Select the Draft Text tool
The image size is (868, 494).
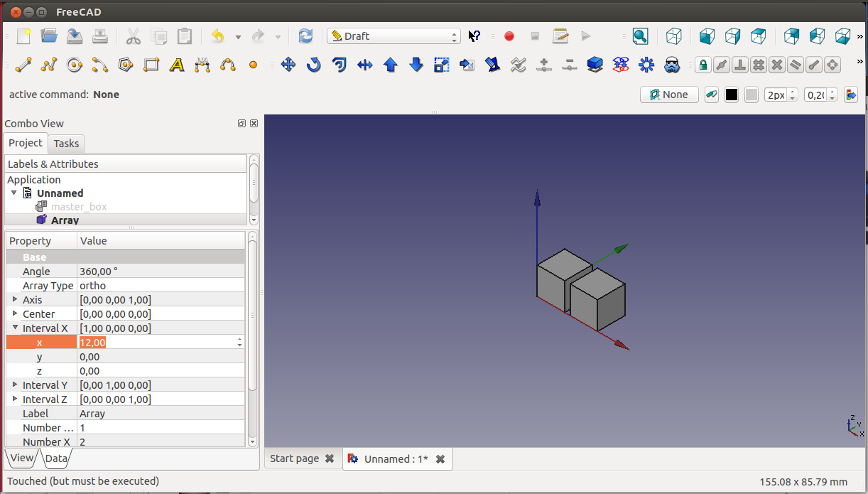177,65
